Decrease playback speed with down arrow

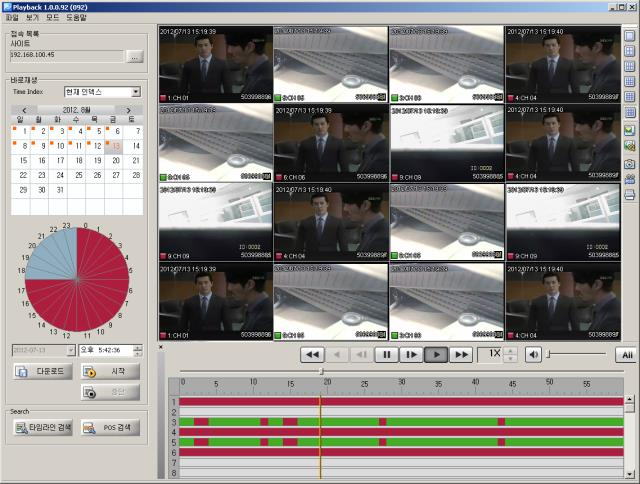[510, 359]
